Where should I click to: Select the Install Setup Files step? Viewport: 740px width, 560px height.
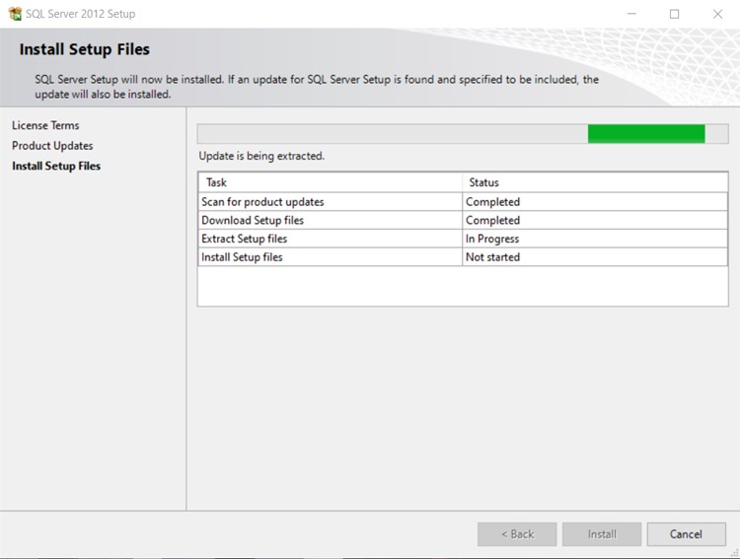(x=56, y=166)
